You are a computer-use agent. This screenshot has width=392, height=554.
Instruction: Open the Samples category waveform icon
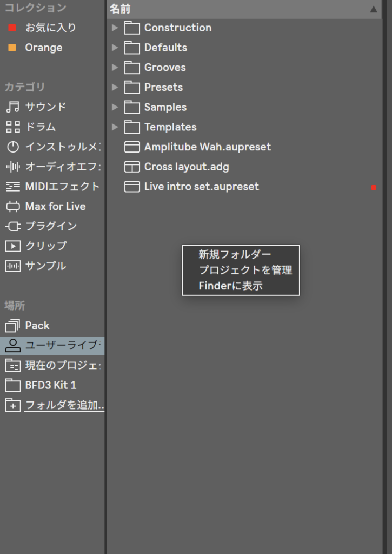point(12,266)
